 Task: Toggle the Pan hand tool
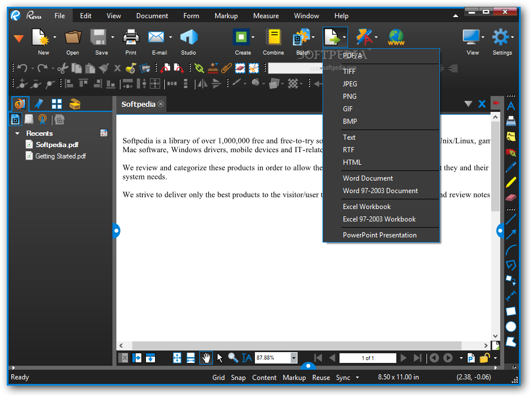point(206,358)
